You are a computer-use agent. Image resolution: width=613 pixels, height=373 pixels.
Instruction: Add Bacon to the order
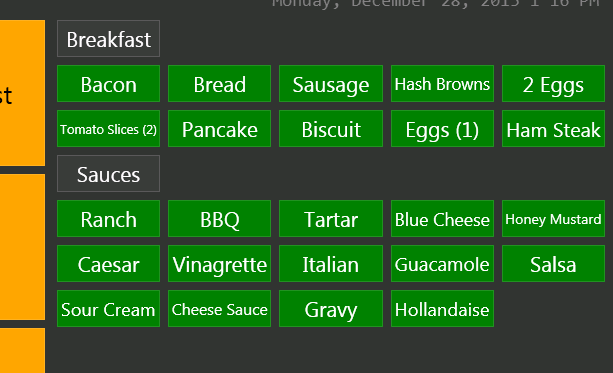[x=108, y=84]
